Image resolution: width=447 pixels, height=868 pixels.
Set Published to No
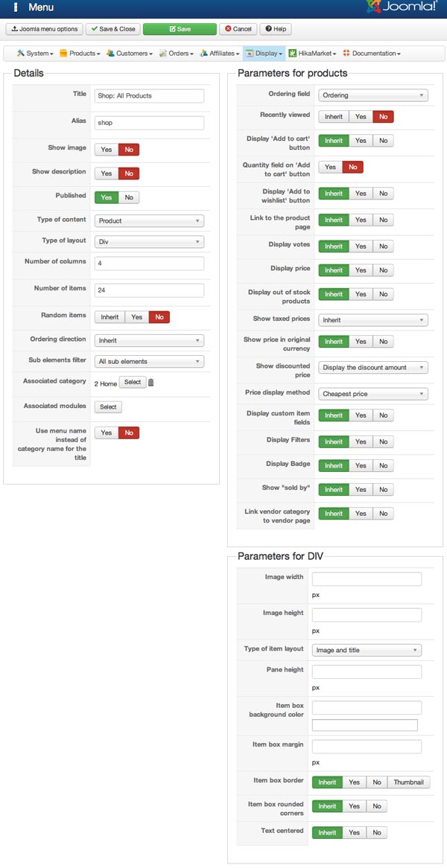click(128, 197)
